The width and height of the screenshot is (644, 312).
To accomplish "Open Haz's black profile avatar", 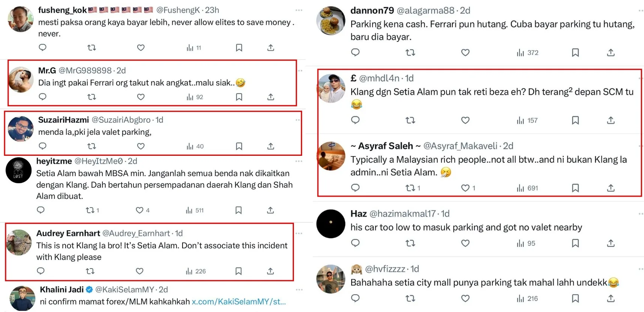I will click(x=331, y=224).
